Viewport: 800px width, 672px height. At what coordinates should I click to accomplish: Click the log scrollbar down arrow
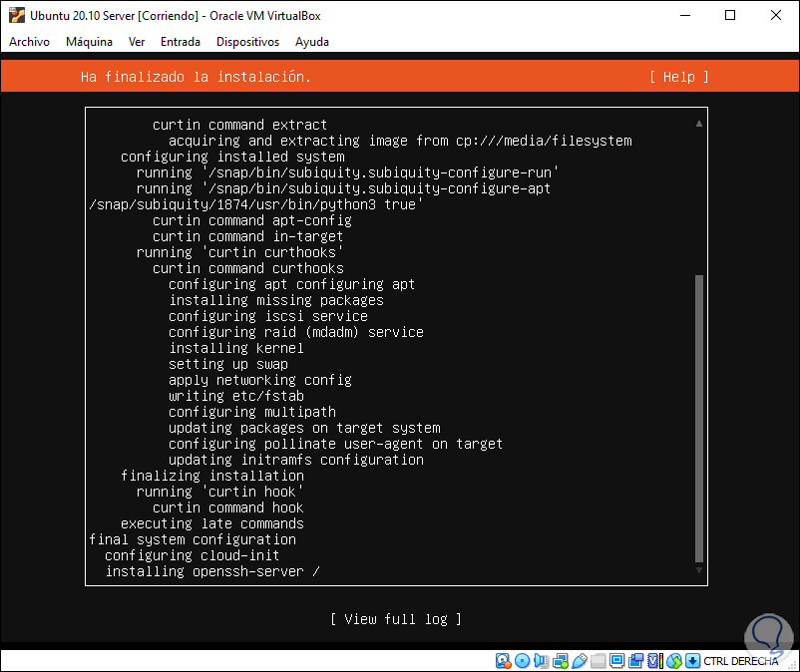pos(699,570)
